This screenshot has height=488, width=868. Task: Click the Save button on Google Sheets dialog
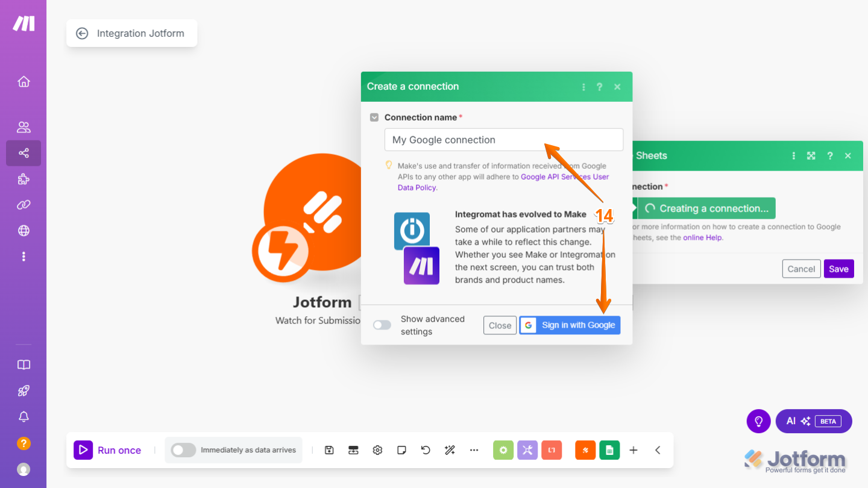point(838,268)
